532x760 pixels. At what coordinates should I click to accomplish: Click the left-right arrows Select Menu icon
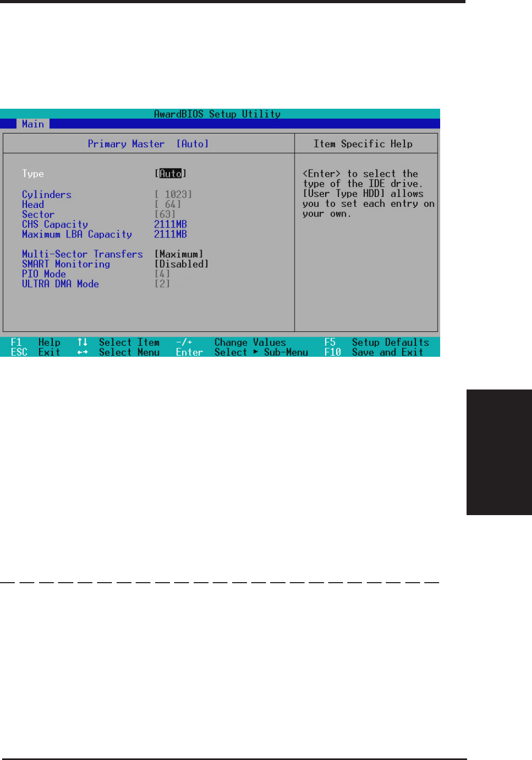pos(82,352)
